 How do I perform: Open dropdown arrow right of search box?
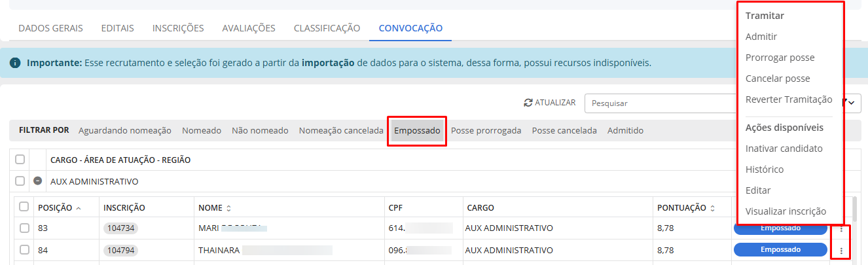[x=852, y=103]
